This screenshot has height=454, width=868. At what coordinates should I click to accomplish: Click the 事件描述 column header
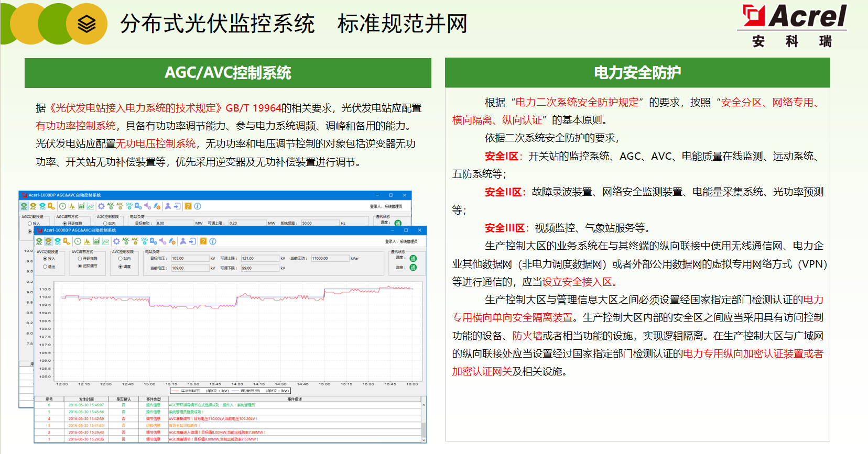click(295, 399)
